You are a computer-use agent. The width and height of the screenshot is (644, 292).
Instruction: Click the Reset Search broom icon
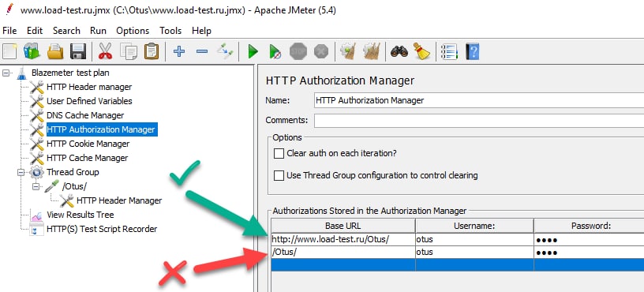click(x=421, y=52)
